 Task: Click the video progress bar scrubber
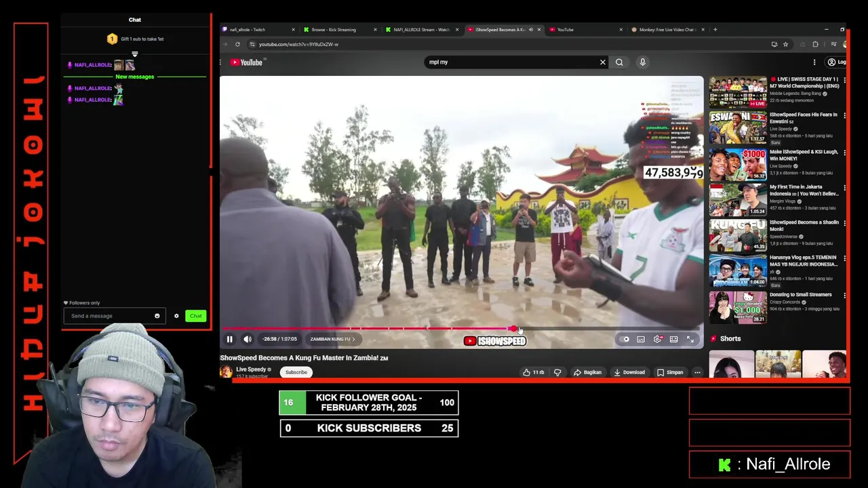[513, 329]
